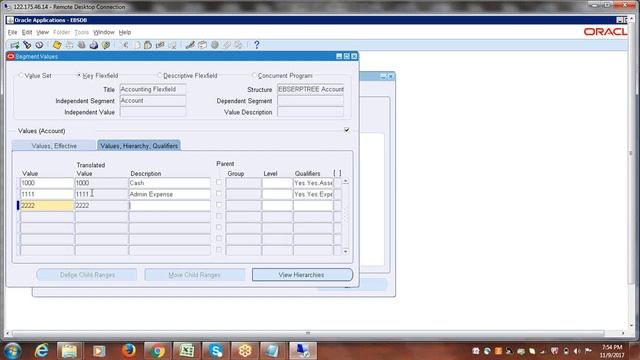Click the Show Navigator toolbar icon
Image resolution: width=640 pixels, height=360 pixels.
tap(39, 45)
